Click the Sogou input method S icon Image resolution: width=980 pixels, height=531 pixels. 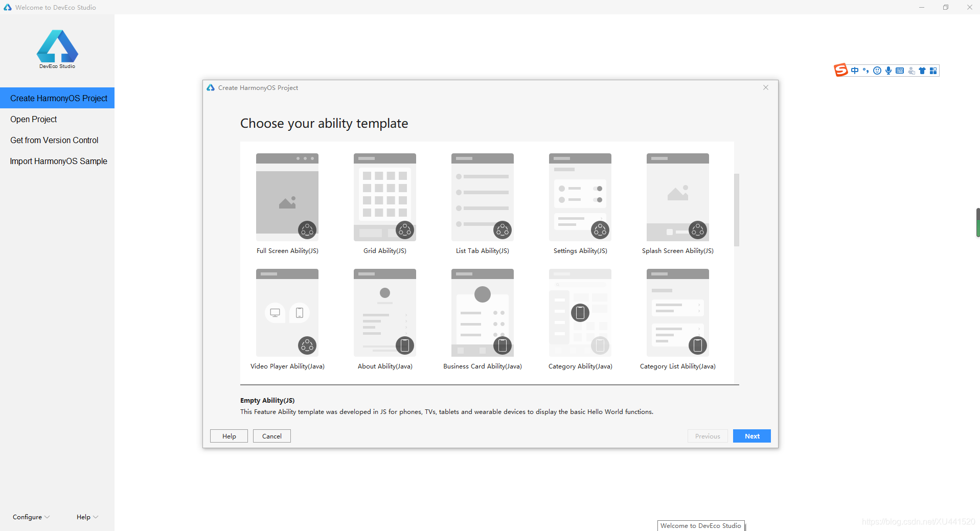[840, 70]
